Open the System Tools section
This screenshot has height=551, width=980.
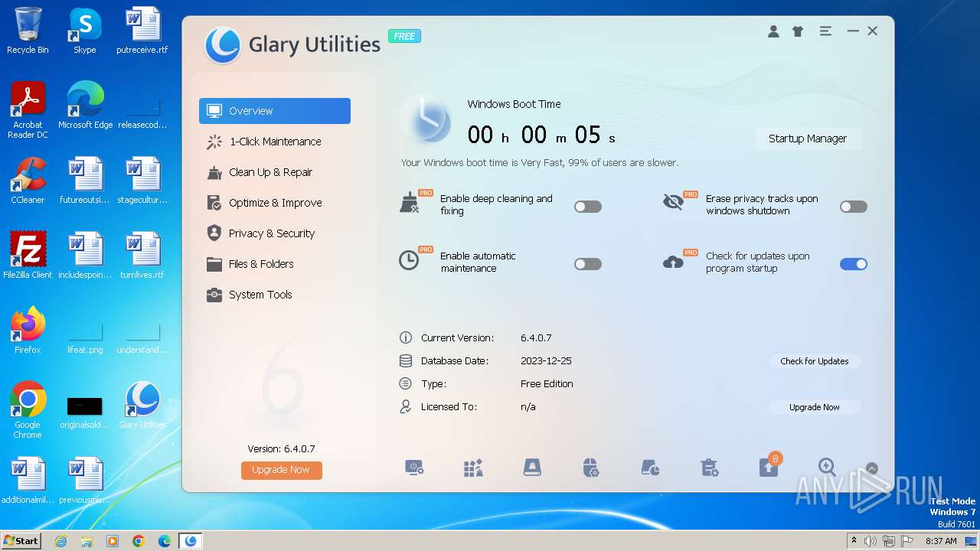(x=275, y=295)
